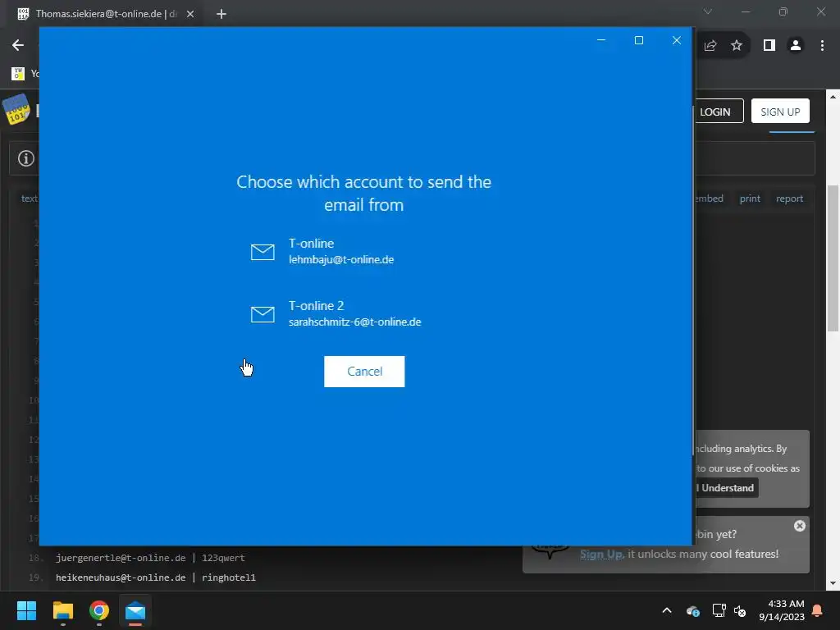Click the SIGN UP button on Pastebin
Screen dimensions: 840x630
coord(780,112)
